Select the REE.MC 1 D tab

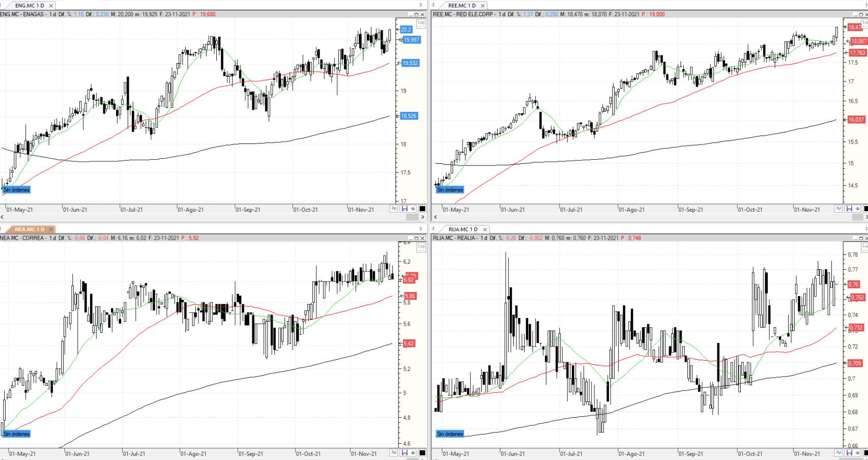point(462,6)
